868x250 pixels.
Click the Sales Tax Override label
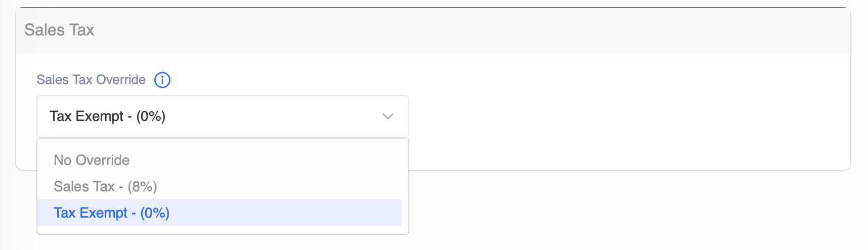(x=91, y=80)
